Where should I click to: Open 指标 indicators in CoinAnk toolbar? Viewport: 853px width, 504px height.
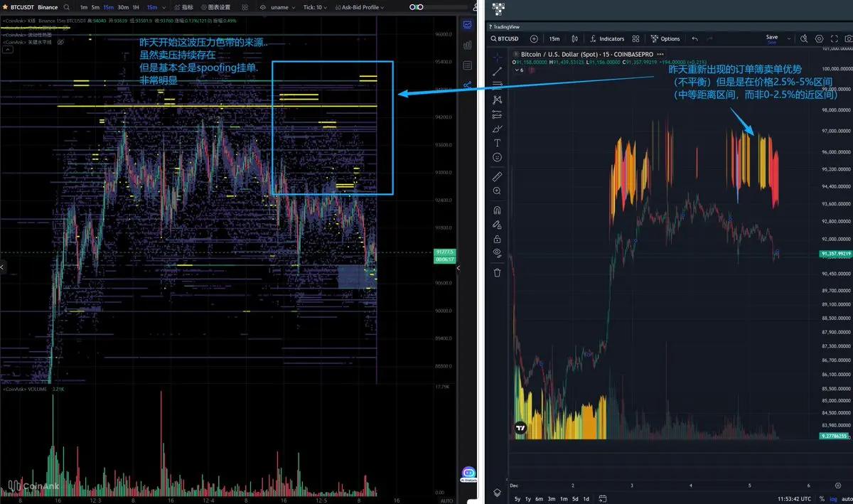click(x=183, y=7)
